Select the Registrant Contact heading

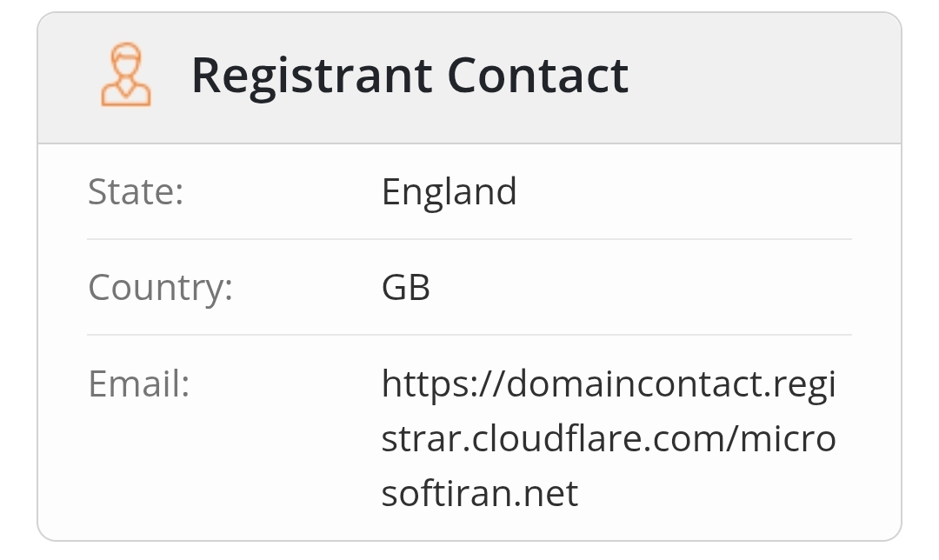[409, 76]
